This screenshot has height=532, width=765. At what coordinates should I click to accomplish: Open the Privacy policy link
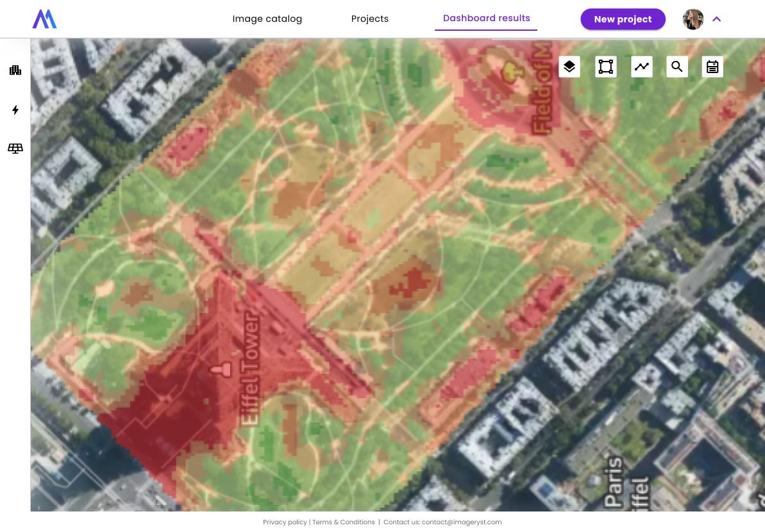coord(285,522)
